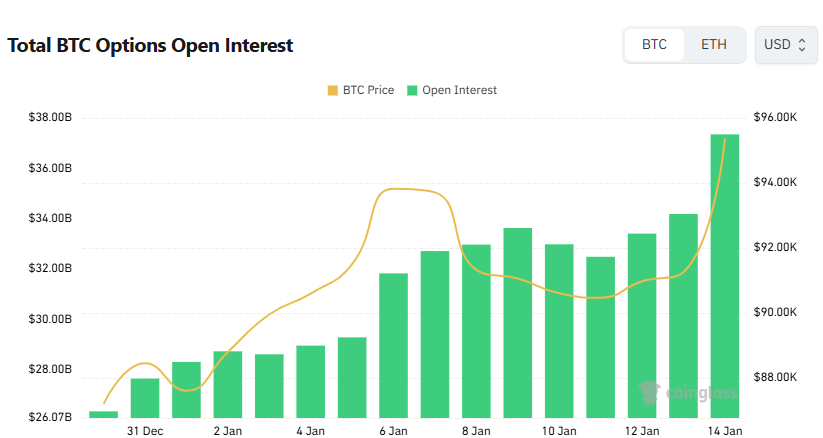The width and height of the screenshot is (823, 438).
Task: Click the $96.00K right axis label
Action: (775, 118)
